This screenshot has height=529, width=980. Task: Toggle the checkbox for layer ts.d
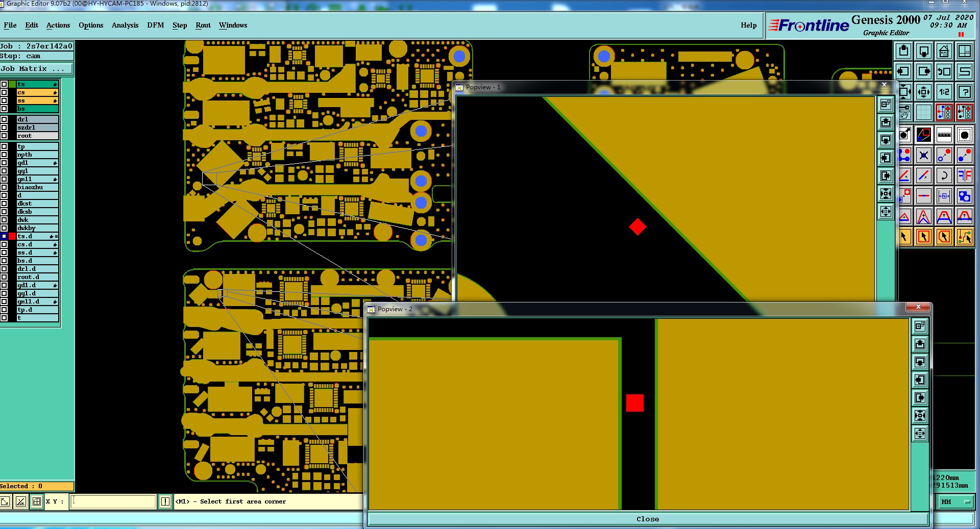pyautogui.click(x=4, y=236)
